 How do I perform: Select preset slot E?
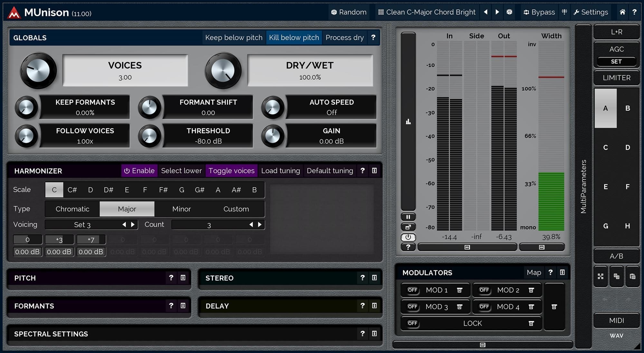606,187
